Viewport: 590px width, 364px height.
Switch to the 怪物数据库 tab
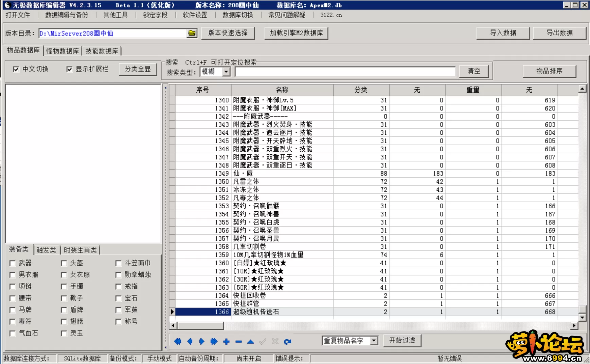click(62, 51)
